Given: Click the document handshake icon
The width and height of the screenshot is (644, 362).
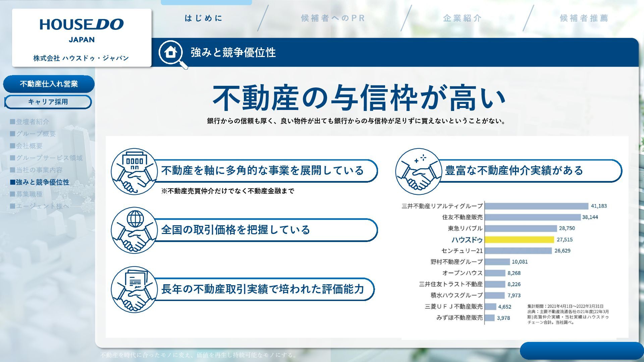Looking at the screenshot, I should [x=135, y=290].
